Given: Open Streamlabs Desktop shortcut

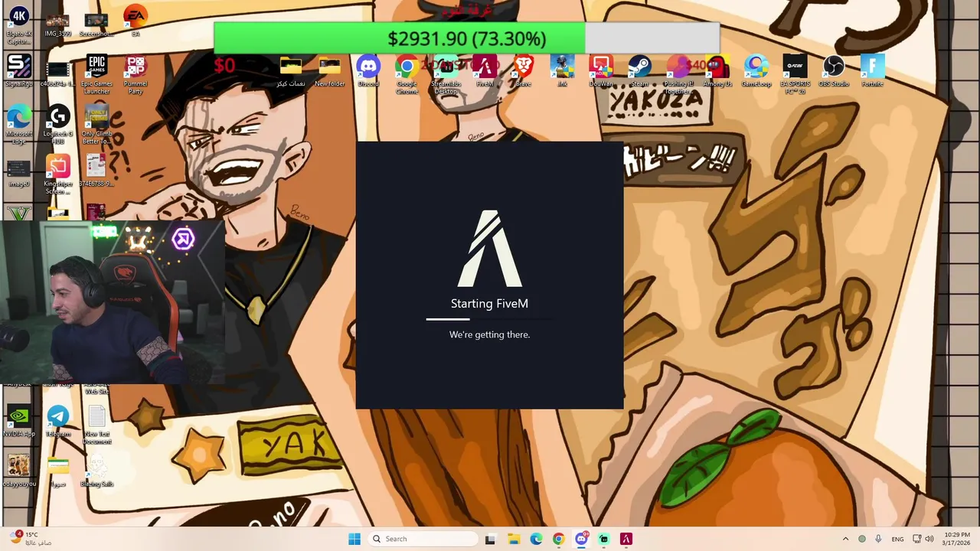Looking at the screenshot, I should tap(446, 73).
